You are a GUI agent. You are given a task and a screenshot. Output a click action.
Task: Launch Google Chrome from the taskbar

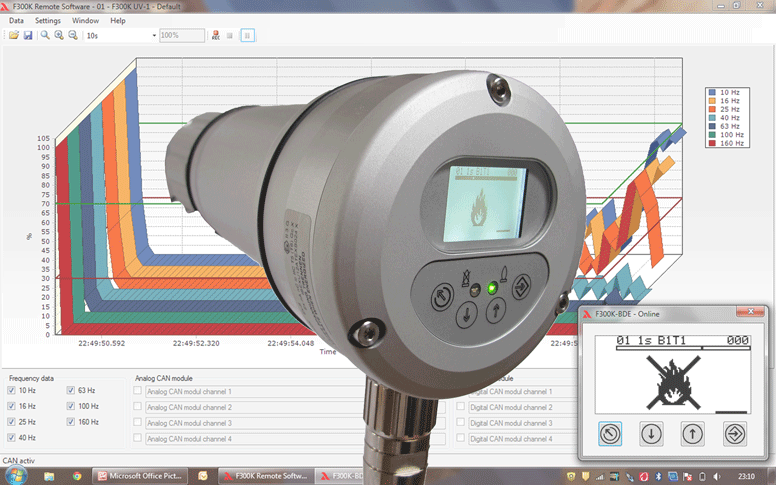77,476
